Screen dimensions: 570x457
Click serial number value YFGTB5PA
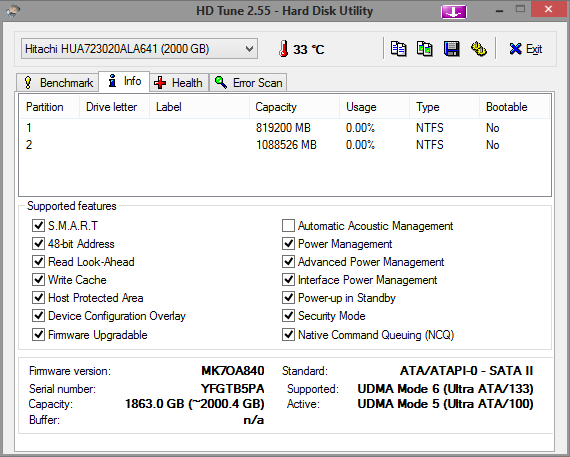(233, 389)
